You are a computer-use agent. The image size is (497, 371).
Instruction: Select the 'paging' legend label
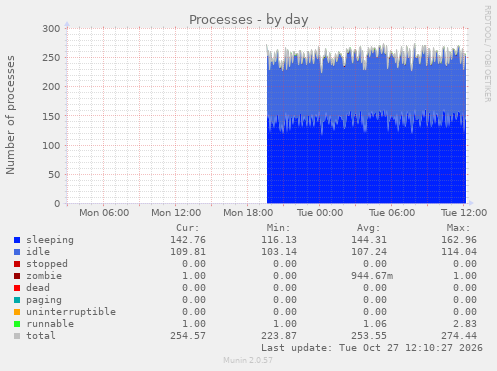(44, 300)
